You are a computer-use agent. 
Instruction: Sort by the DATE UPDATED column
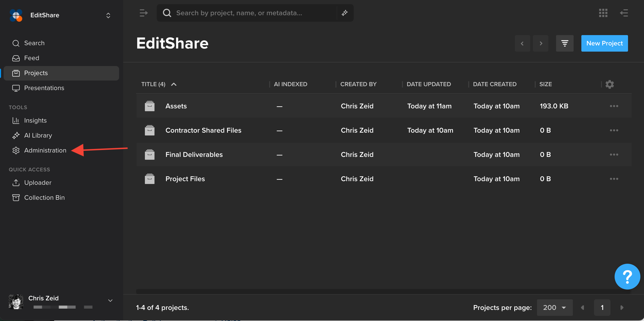(x=429, y=84)
